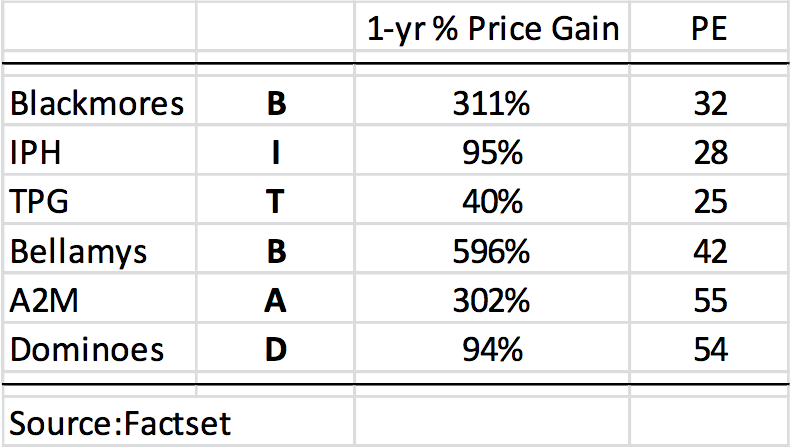Click the 95% price gain value
The height and width of the screenshot is (447, 790).
tap(493, 152)
